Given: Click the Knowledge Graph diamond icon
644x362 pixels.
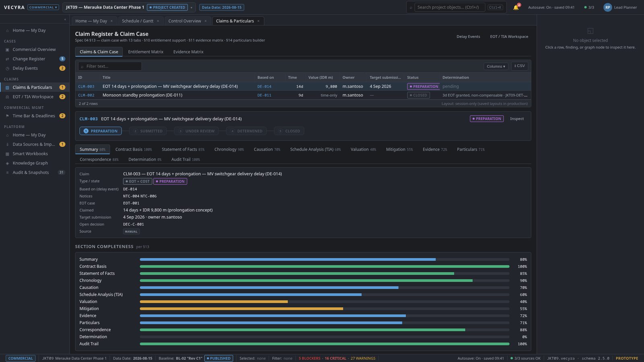Looking at the screenshot, I should [x=7, y=163].
